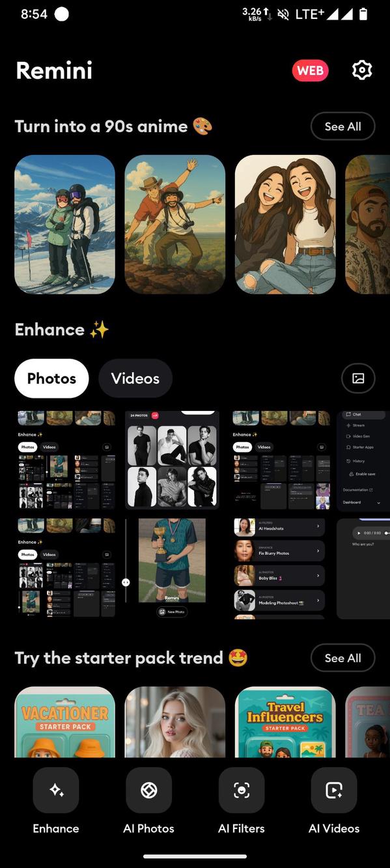Open the Vacationer starter pack card

(64, 722)
